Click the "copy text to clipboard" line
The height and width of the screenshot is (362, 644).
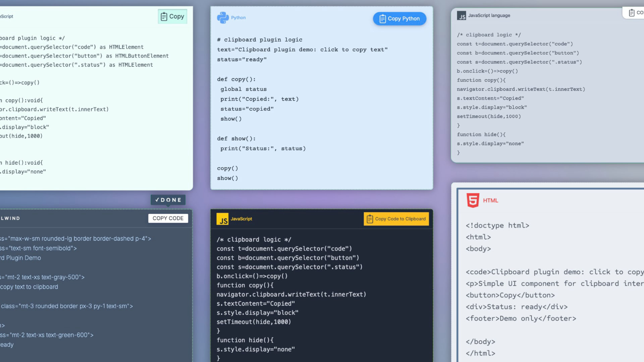29,287
